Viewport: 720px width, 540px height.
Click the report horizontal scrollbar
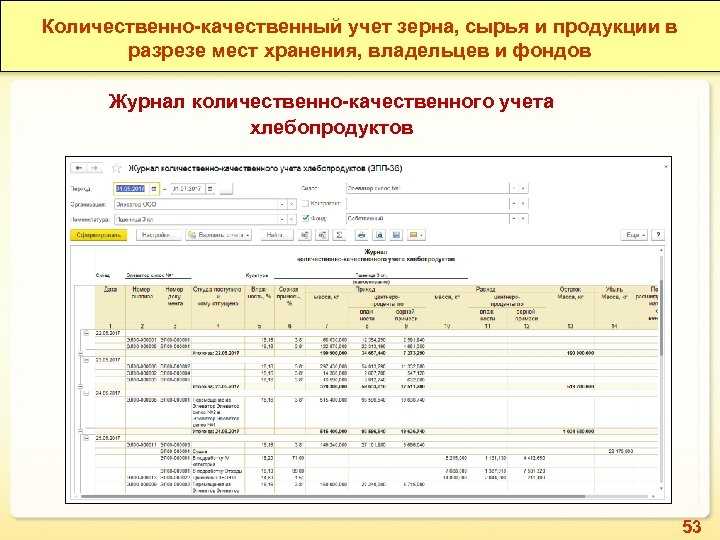coord(333,496)
